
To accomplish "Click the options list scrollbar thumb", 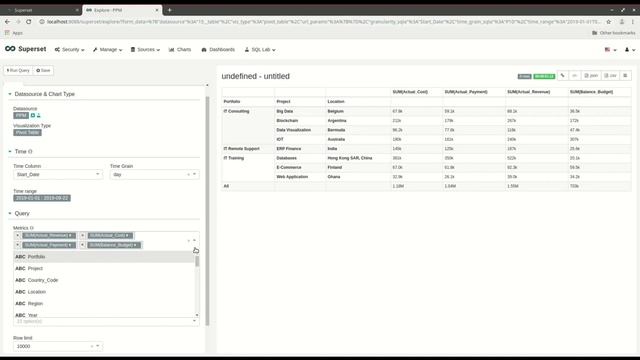I will click(197, 261).
